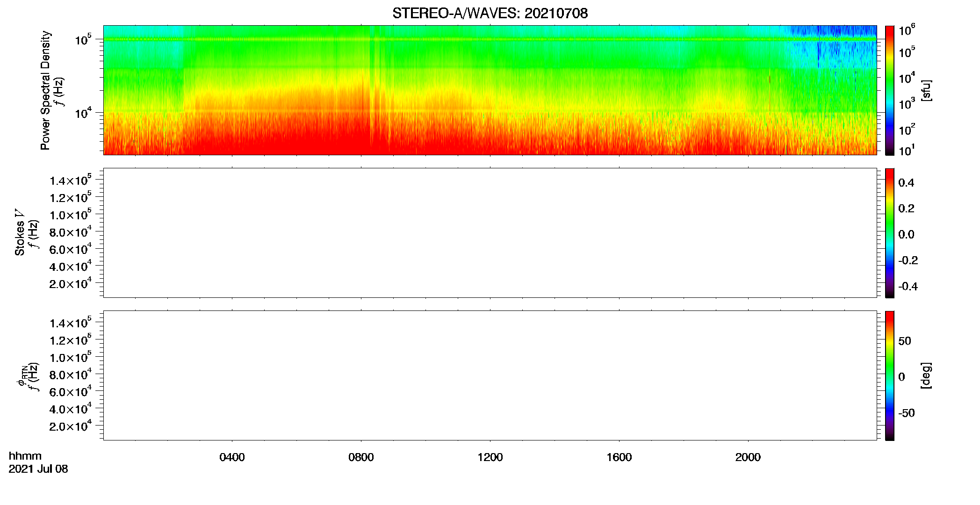This screenshot has width=980, height=505.
Task: Click the 0.0 value on Stokes color bar
Action: (906, 235)
